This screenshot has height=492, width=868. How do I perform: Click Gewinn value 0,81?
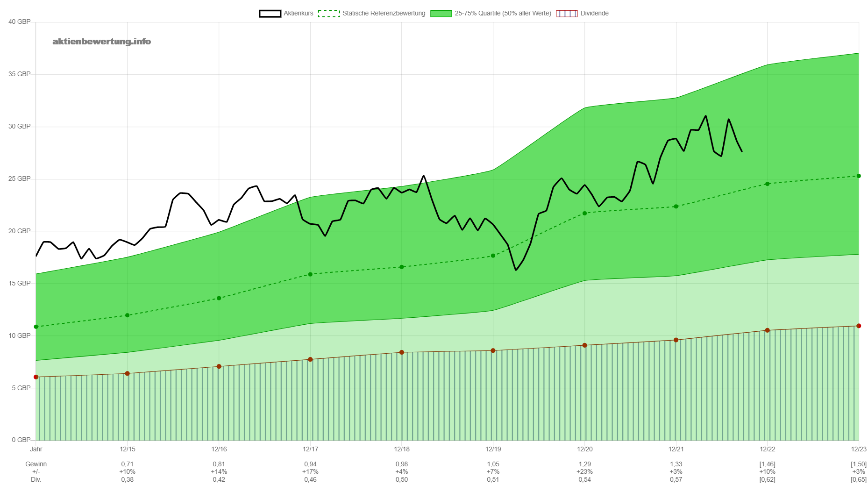(219, 464)
